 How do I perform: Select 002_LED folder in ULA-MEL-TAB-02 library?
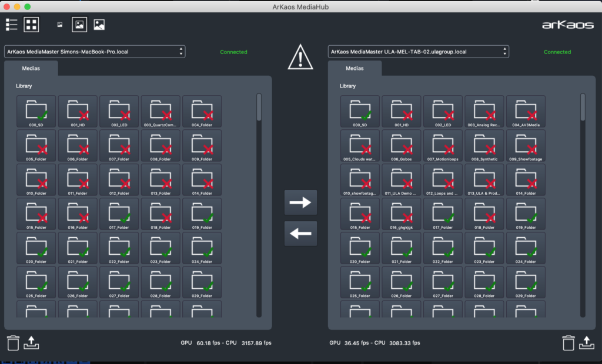443,111
